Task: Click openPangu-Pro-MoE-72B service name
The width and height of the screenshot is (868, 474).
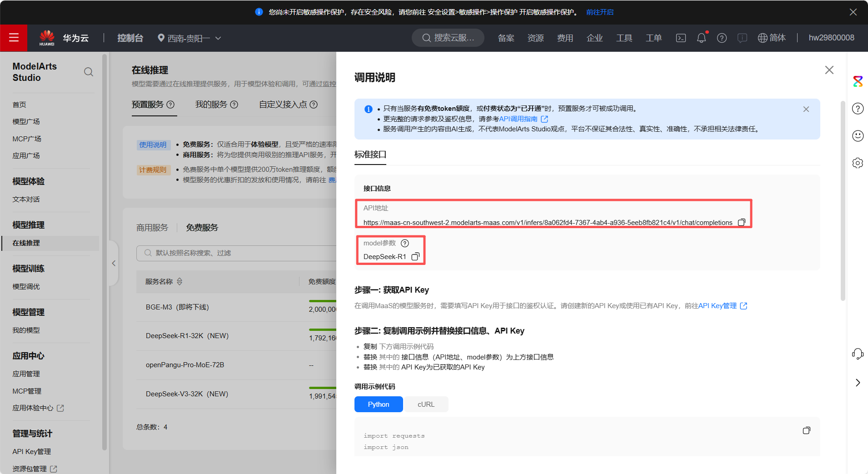Action: [x=185, y=365]
